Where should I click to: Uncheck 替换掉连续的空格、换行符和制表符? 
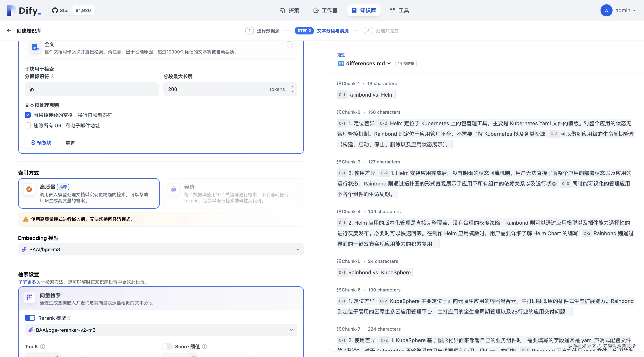pos(28,115)
